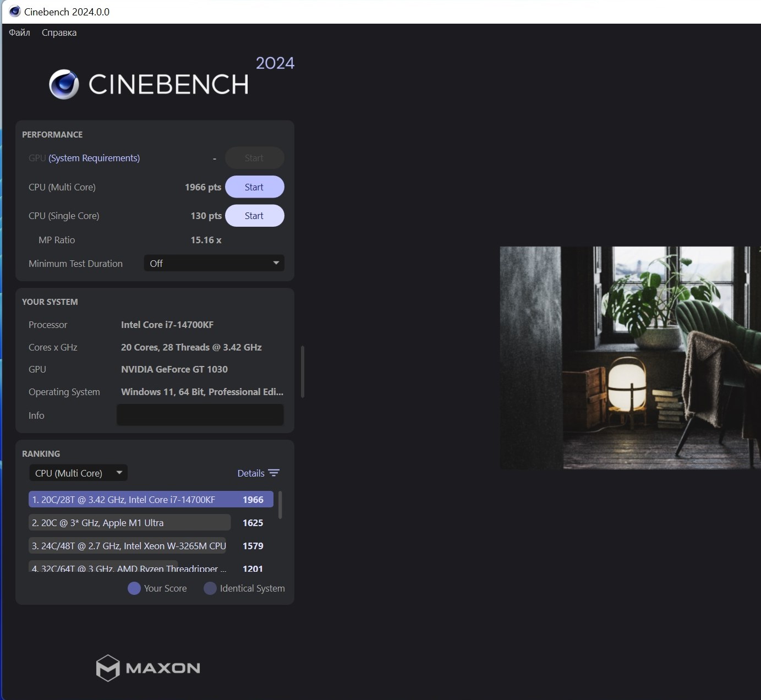This screenshot has width=761, height=700.
Task: Click the Info text field
Action: (x=200, y=415)
